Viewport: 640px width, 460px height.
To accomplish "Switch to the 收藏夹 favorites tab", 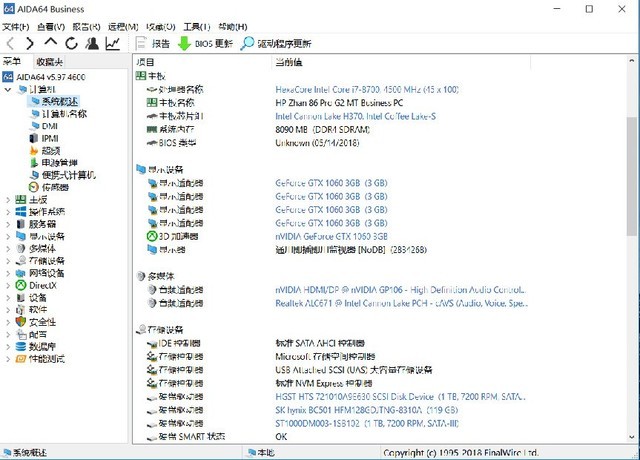I will tap(49, 62).
